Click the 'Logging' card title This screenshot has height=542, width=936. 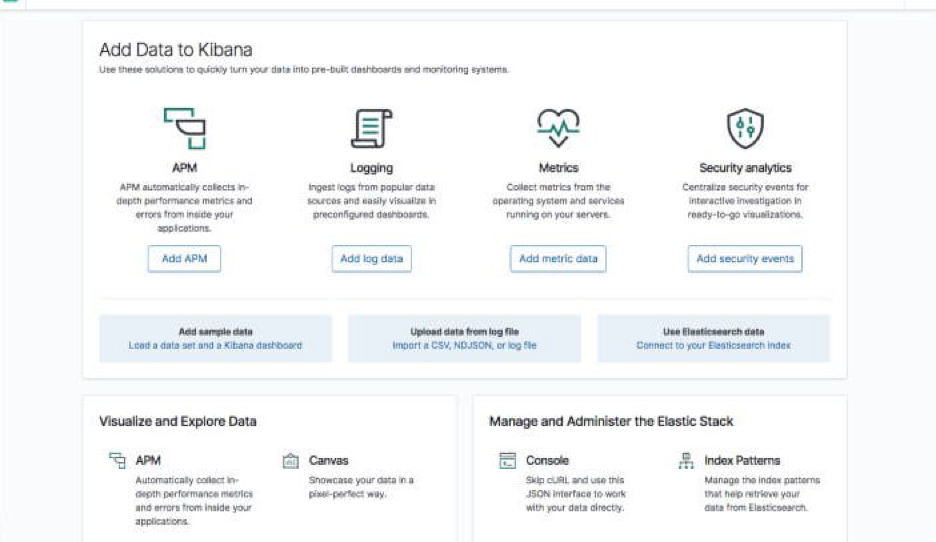pyautogui.click(x=371, y=168)
